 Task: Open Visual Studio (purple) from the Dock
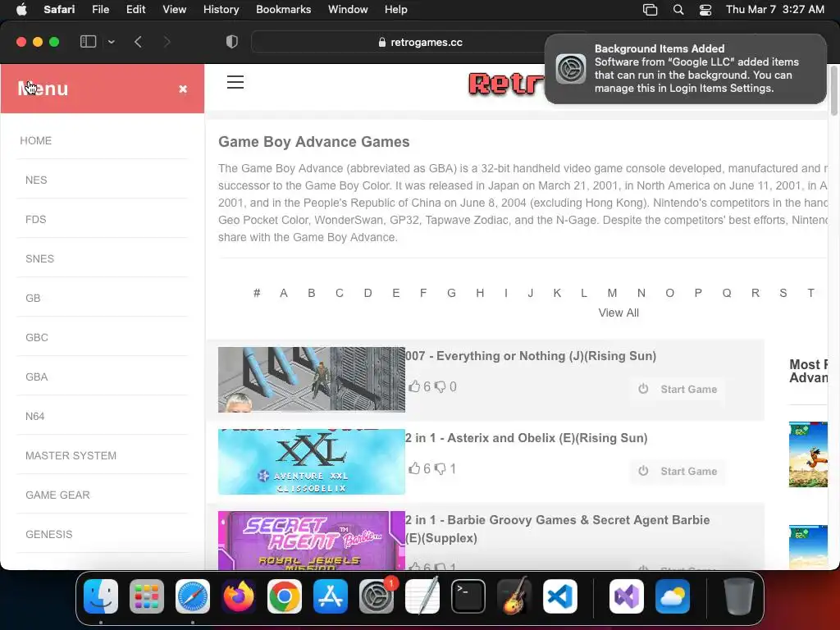(x=626, y=596)
